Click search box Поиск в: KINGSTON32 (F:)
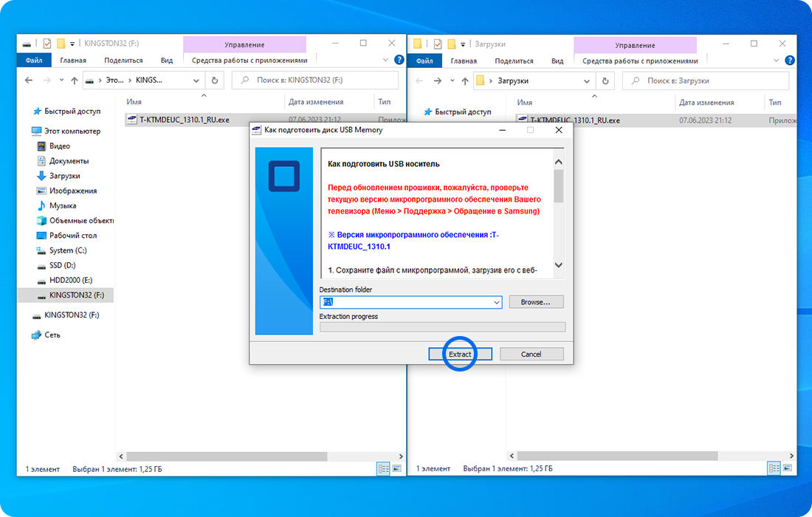812x517 pixels. pyautogui.click(x=315, y=81)
